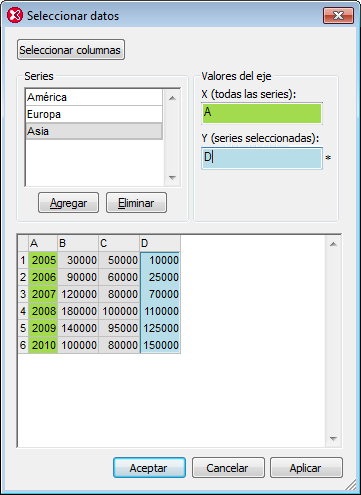Select row 6 header
The width and height of the screenshot is (361, 495).
point(23,345)
